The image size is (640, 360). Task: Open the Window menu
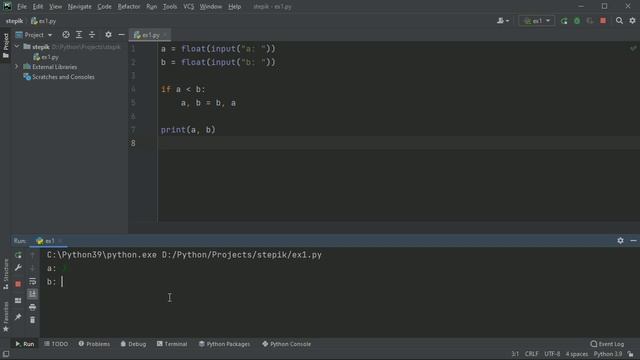click(211, 7)
